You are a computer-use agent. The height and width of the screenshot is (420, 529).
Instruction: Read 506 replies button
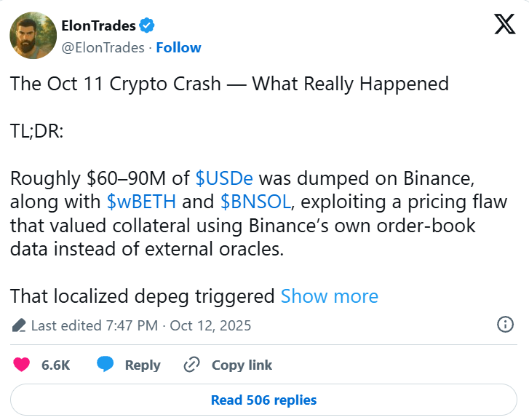pos(263,400)
